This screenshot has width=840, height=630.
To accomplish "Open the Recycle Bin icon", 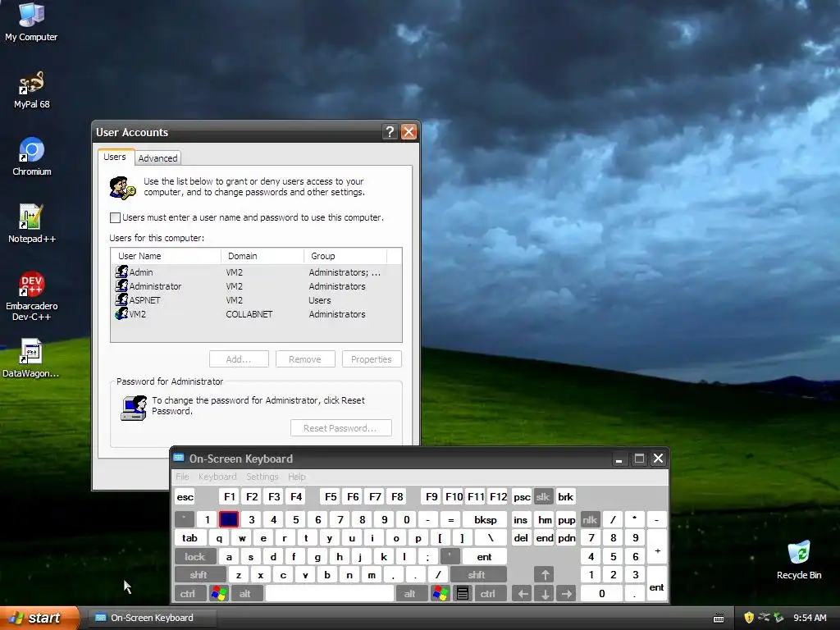I will (799, 559).
